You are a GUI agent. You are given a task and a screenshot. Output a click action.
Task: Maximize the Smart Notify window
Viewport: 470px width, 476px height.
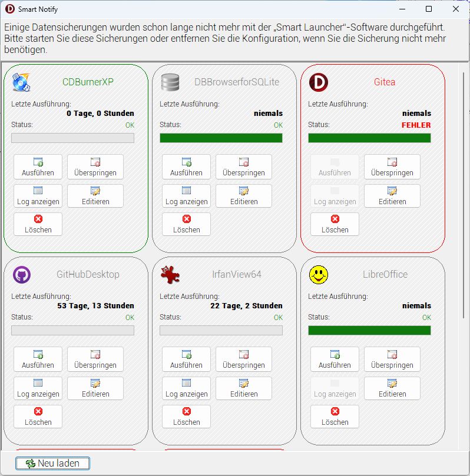429,9
